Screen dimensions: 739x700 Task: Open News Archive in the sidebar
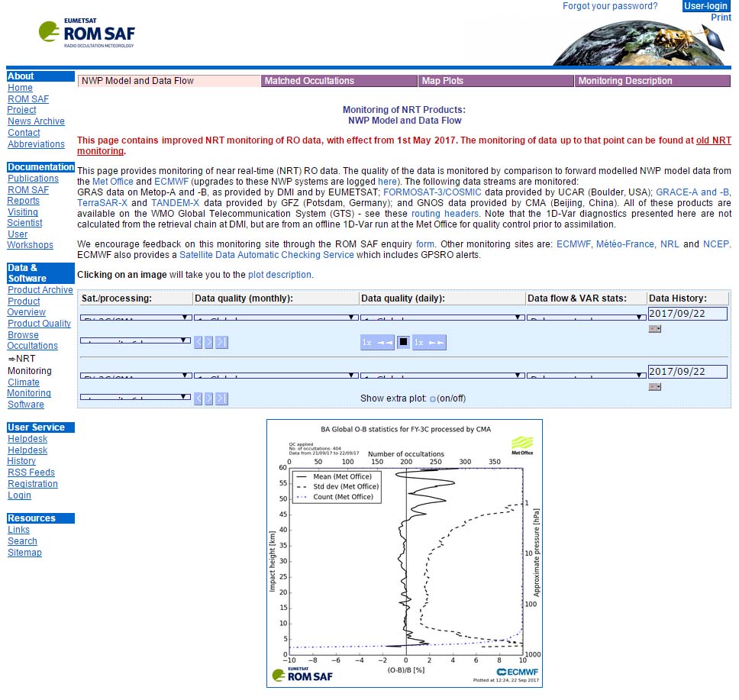click(x=37, y=121)
